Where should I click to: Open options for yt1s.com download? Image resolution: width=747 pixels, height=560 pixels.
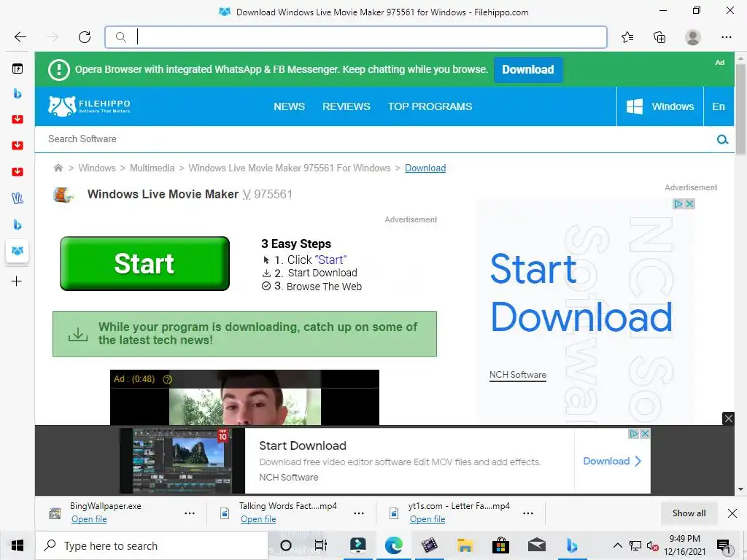[x=528, y=513]
